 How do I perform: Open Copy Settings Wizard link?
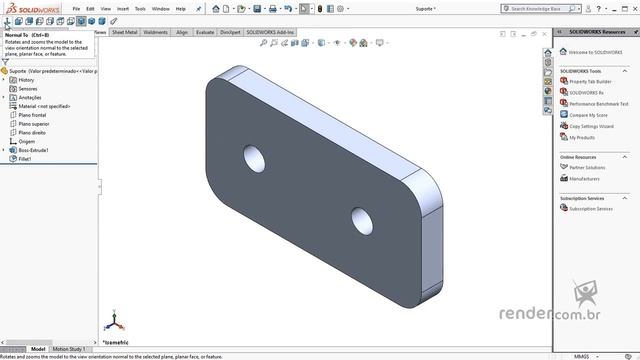(591, 127)
